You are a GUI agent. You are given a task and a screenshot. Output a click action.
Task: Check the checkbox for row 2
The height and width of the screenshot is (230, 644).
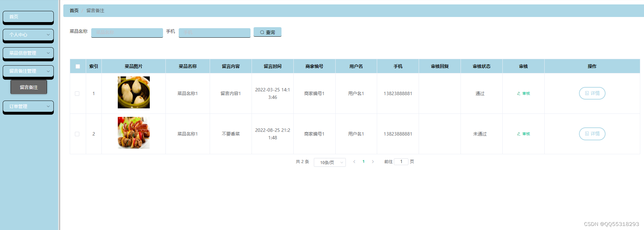tap(77, 134)
